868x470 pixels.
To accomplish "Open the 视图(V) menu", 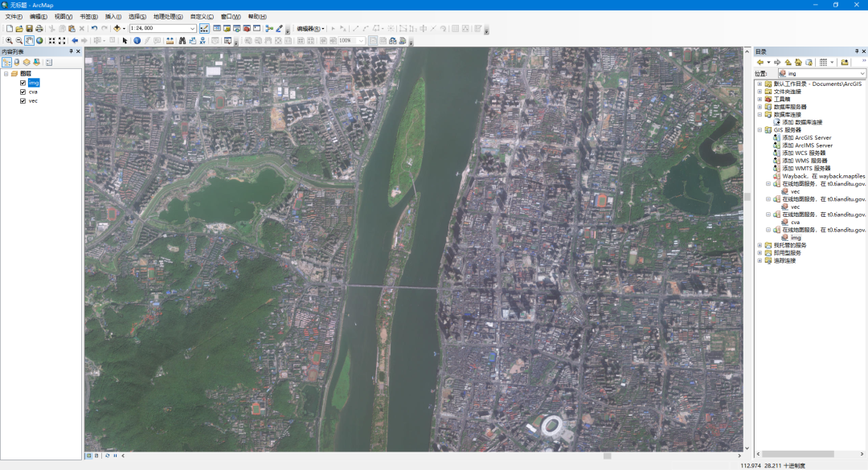I will tap(63, 17).
